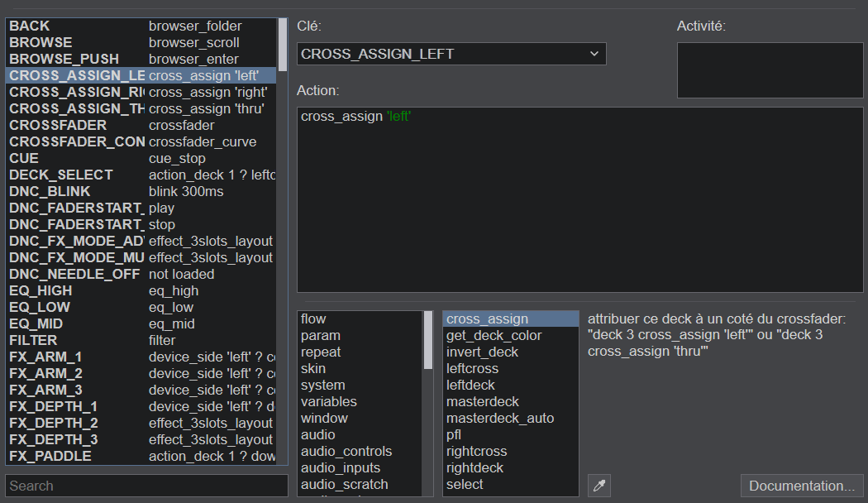Choose the param category
The width and height of the screenshot is (868, 503).
point(360,336)
